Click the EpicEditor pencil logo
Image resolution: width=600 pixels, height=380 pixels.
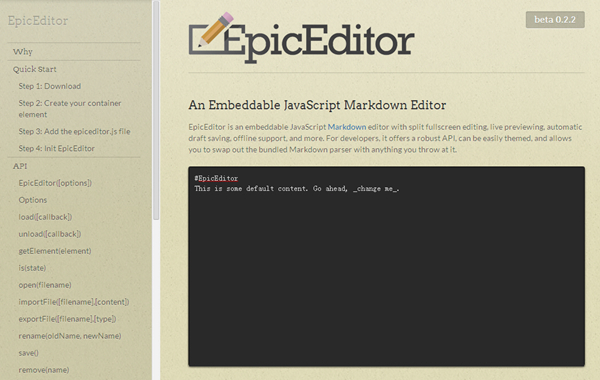pos(301,38)
